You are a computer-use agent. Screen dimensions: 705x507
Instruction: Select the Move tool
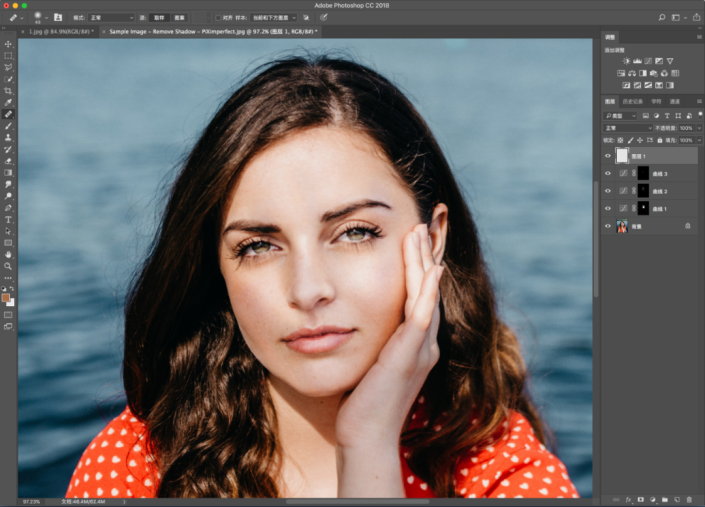tap(8, 44)
